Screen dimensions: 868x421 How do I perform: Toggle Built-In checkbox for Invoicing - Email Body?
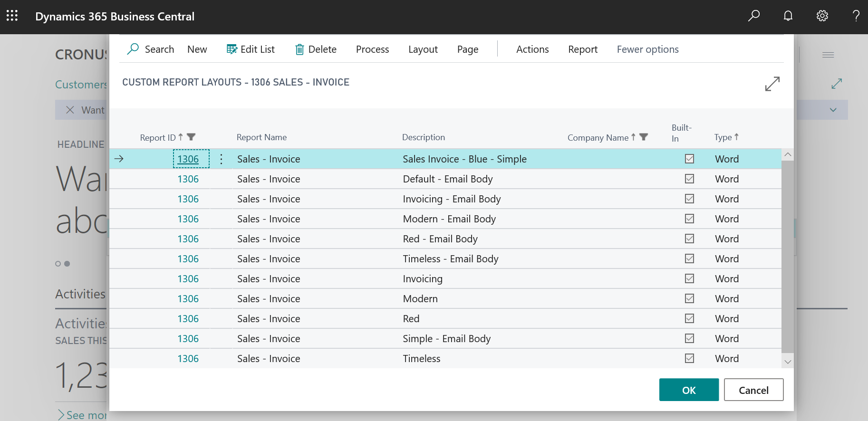click(x=689, y=199)
